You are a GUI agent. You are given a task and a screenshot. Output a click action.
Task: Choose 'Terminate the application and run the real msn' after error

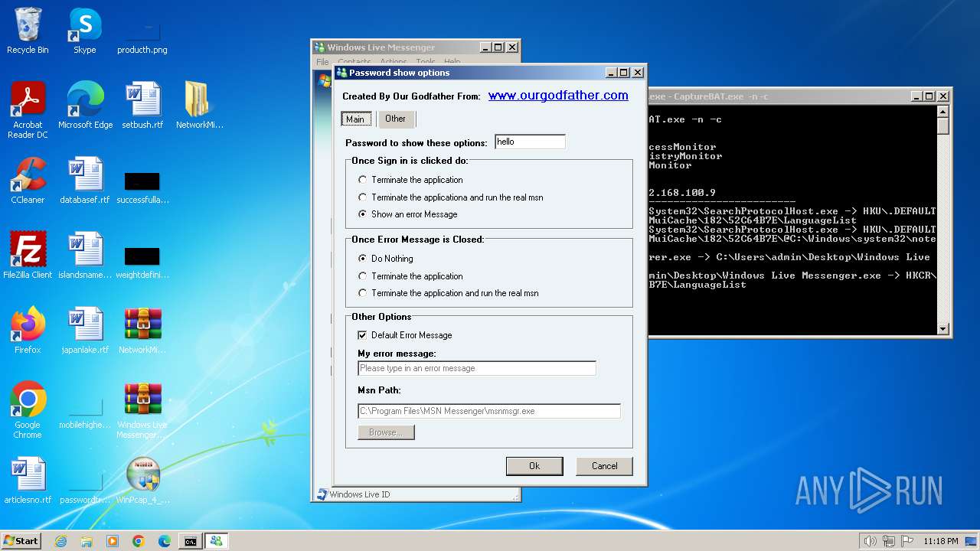pos(449,293)
